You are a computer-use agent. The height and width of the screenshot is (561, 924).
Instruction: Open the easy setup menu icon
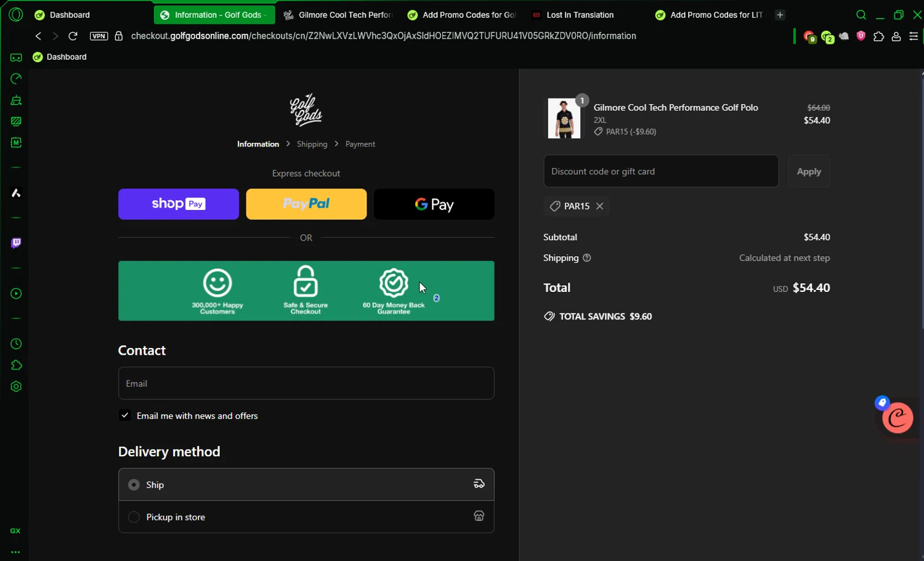click(914, 36)
